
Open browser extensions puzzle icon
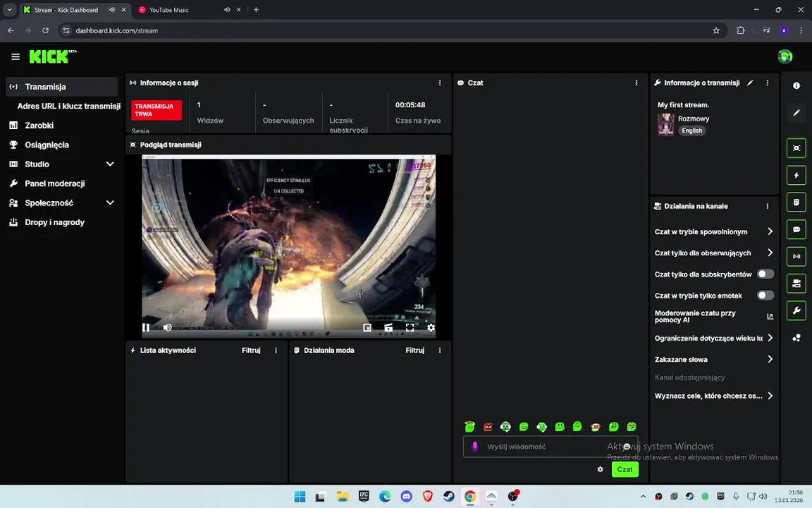tap(741, 30)
